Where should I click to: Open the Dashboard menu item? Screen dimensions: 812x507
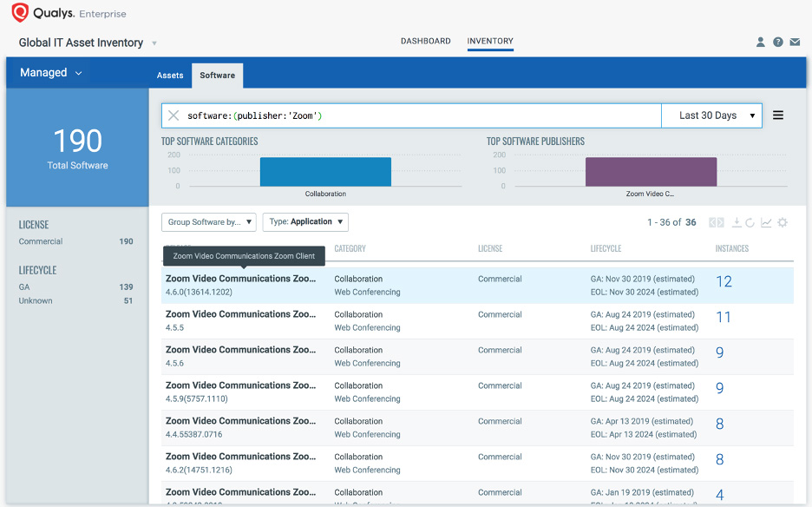click(425, 41)
